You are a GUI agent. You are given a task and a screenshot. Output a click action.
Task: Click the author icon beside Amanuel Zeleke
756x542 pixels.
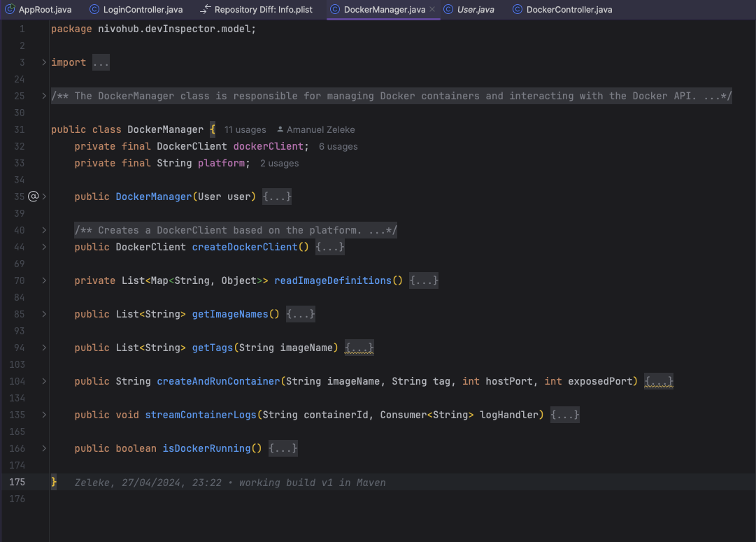point(280,129)
